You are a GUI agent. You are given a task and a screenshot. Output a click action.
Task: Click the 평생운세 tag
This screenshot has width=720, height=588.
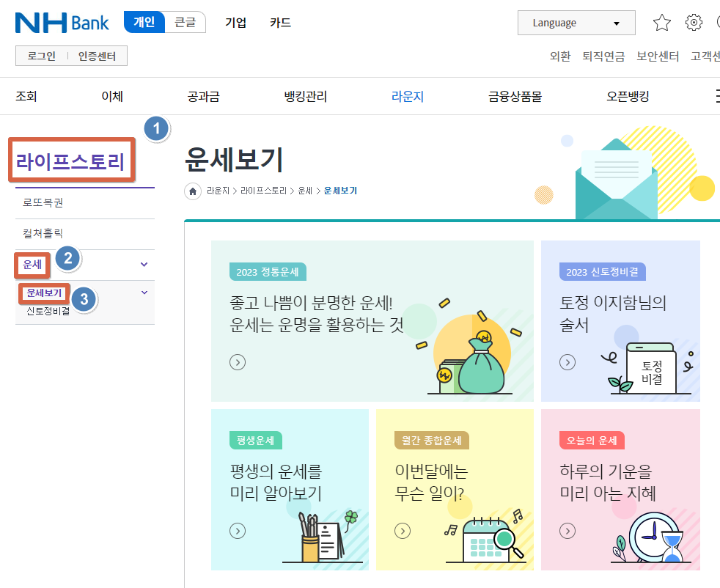[x=255, y=441]
